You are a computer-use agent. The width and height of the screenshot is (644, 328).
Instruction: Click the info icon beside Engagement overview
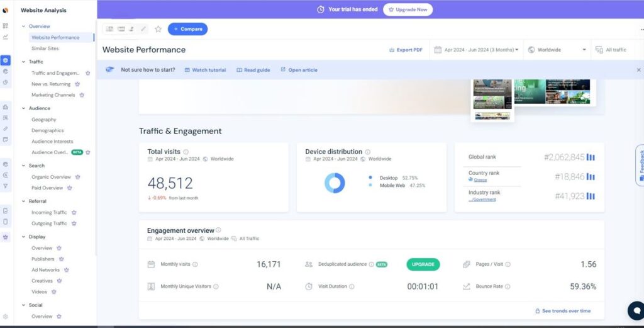[x=218, y=230]
